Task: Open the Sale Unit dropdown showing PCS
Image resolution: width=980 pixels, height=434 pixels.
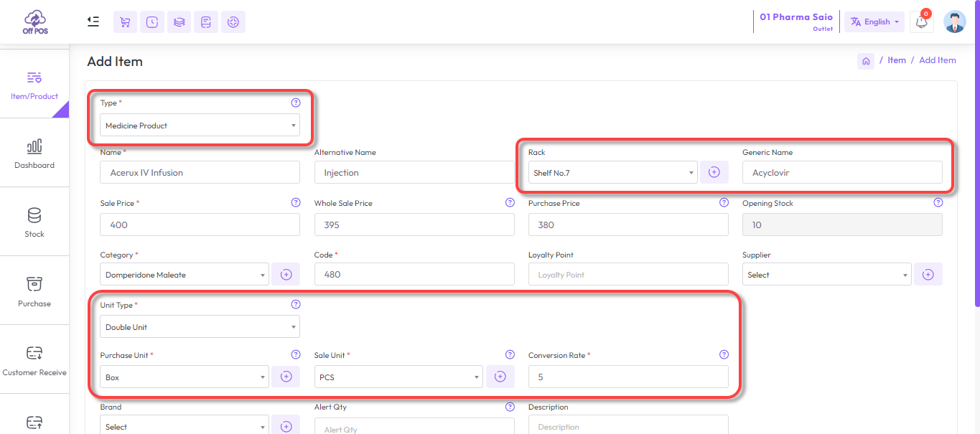Action: [398, 377]
